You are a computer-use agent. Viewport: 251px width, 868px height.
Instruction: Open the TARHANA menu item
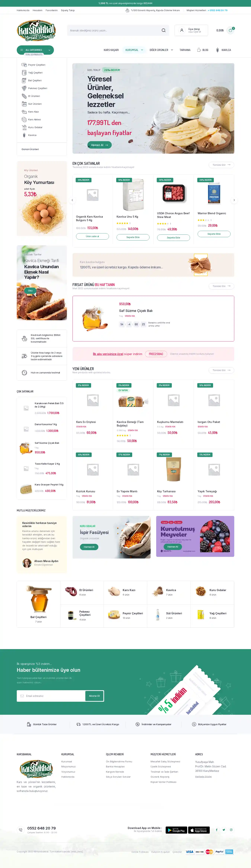coord(185,50)
